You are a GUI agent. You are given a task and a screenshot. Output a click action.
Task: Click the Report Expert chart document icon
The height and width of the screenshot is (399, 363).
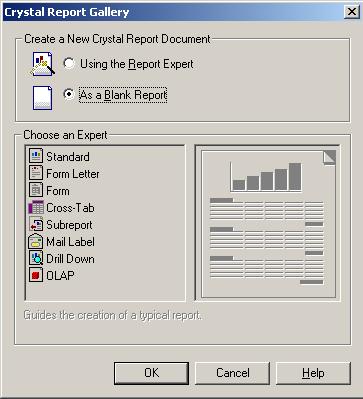pyautogui.click(x=42, y=64)
